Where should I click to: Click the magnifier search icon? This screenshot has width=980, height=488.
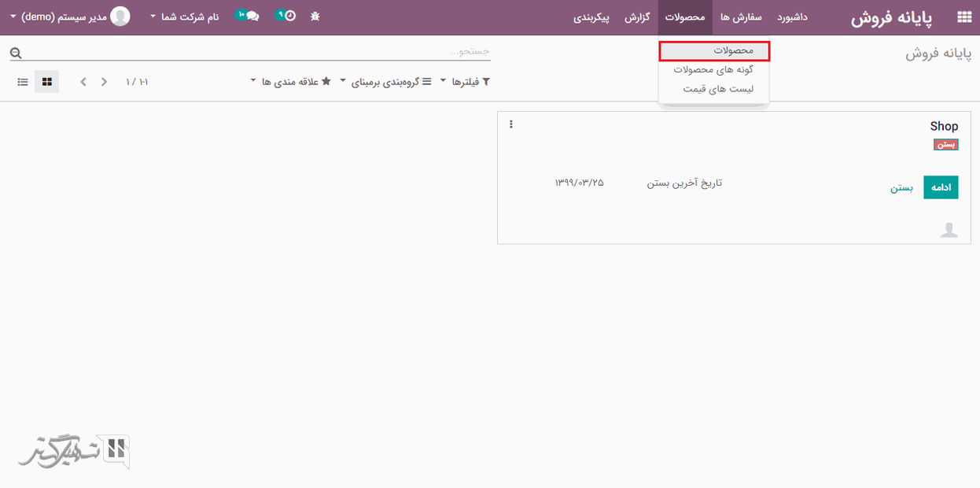coord(15,50)
